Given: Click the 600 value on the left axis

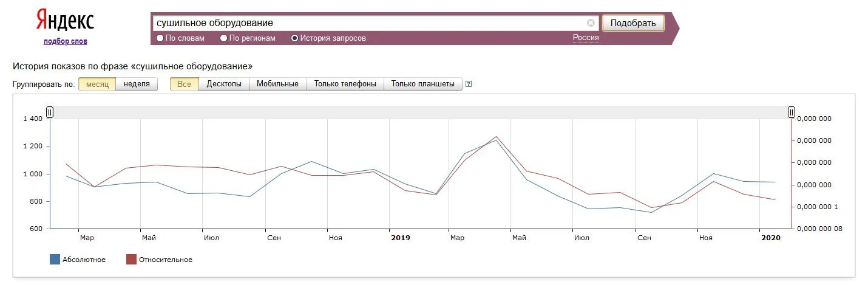Looking at the screenshot, I should pos(36,229).
